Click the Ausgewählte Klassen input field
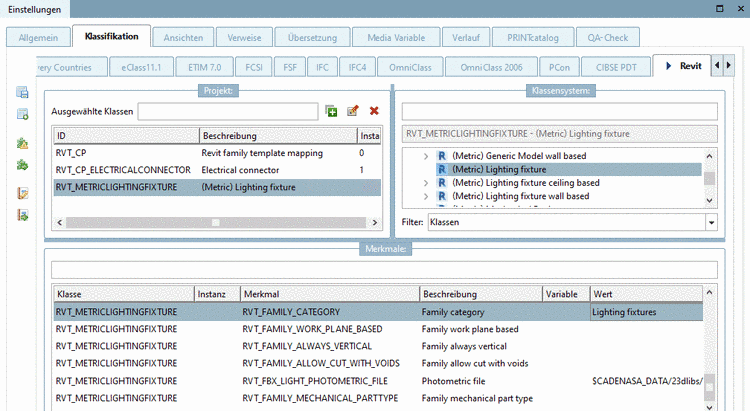The image size is (750, 411). coord(228,111)
